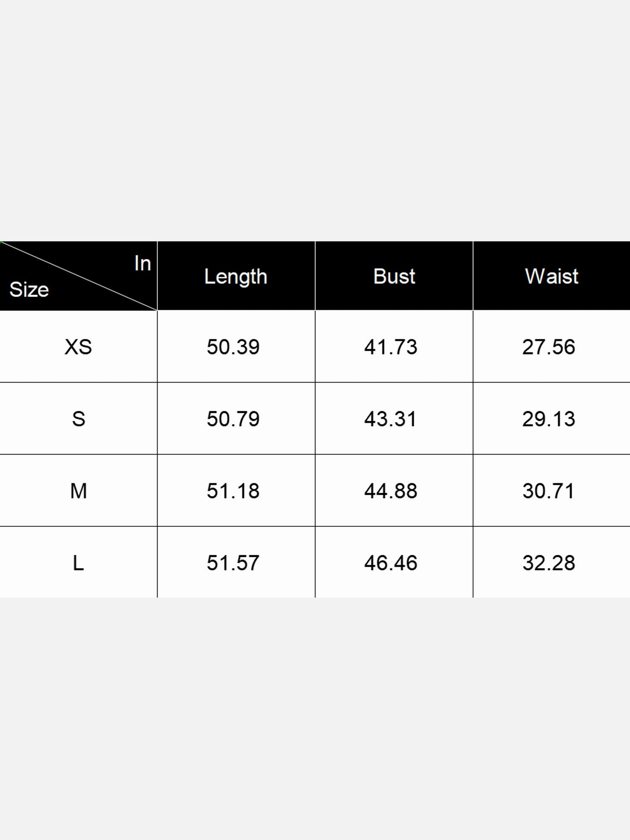The image size is (630, 840).
Task: Click S waist value 29.13
Action: (549, 419)
